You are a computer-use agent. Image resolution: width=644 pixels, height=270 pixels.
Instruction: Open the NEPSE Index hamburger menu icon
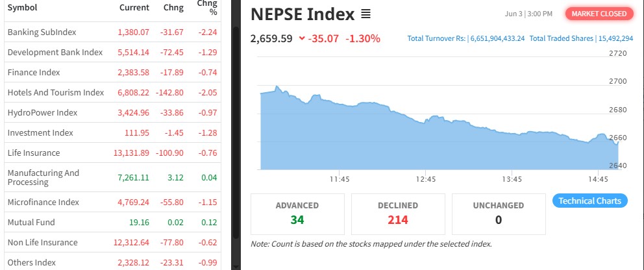(366, 14)
